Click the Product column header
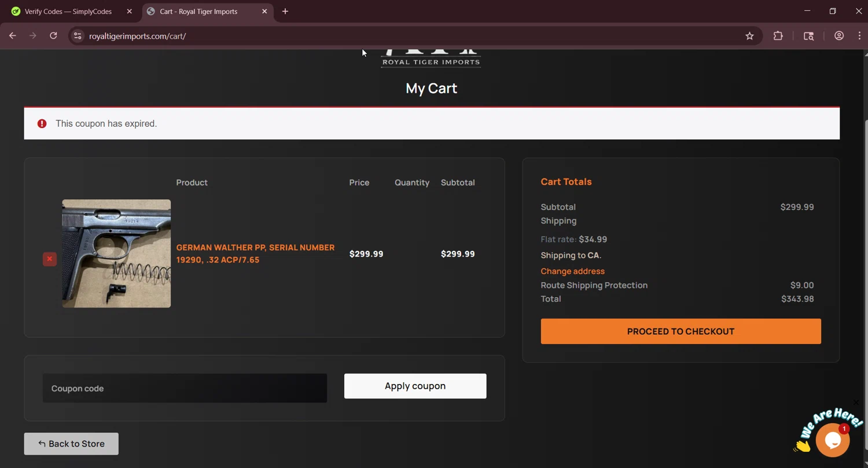The height and width of the screenshot is (468, 868). click(192, 182)
